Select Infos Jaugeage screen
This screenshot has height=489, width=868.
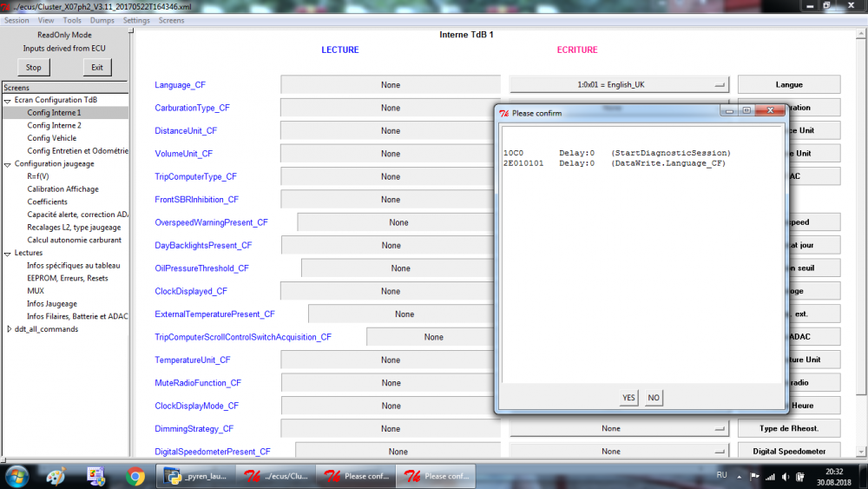point(52,303)
